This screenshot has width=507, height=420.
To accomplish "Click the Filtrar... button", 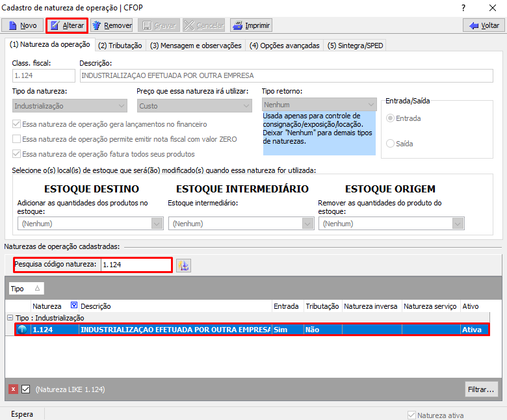I will coord(482,389).
